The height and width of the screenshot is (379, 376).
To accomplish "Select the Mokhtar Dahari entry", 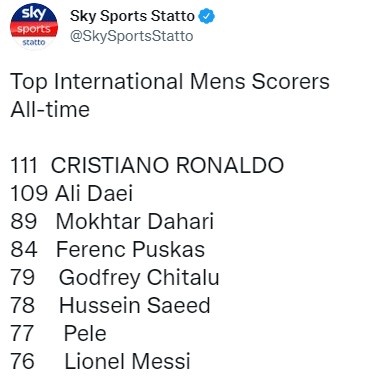I will pos(135,221).
